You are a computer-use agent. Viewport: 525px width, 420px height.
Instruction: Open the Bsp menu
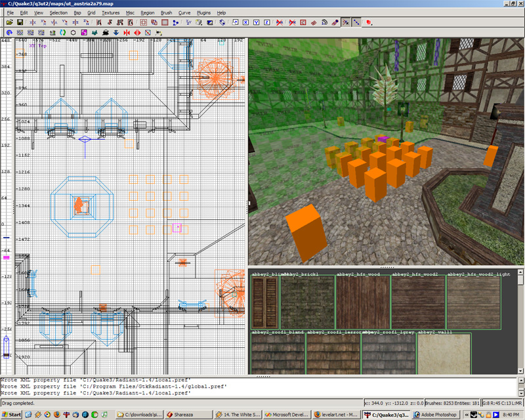coord(77,12)
